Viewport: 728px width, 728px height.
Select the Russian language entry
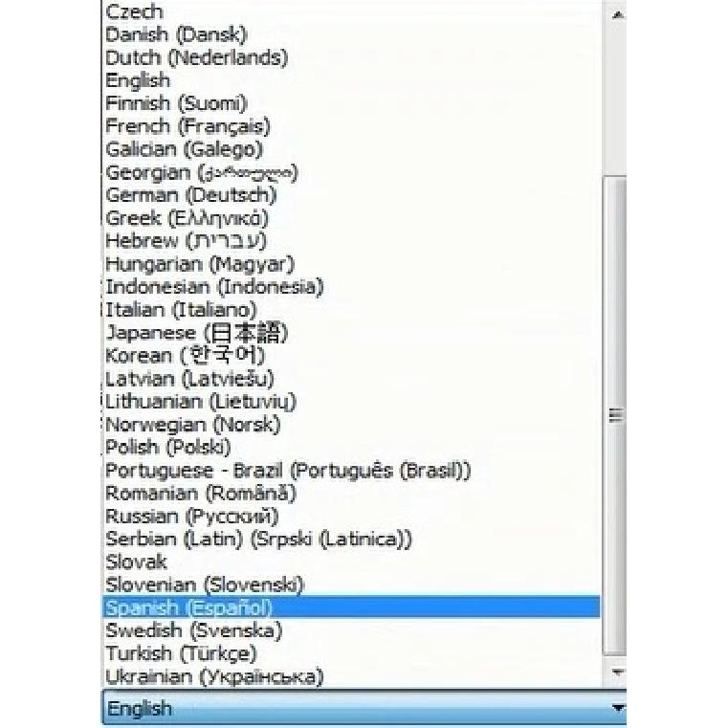[351, 517]
